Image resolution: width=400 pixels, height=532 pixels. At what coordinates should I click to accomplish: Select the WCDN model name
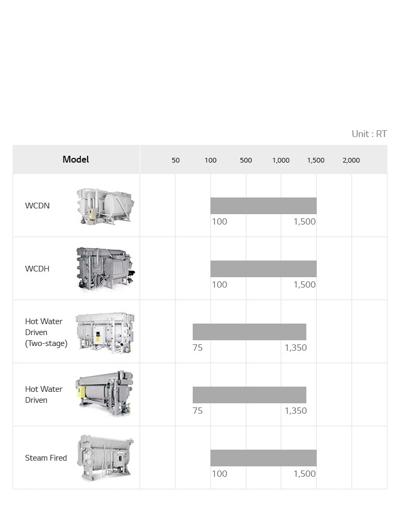click(37, 206)
